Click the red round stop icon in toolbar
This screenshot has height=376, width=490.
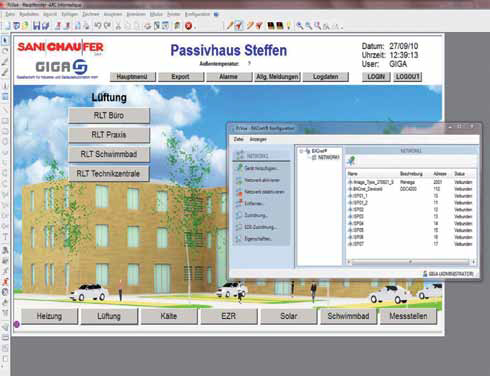click(188, 26)
